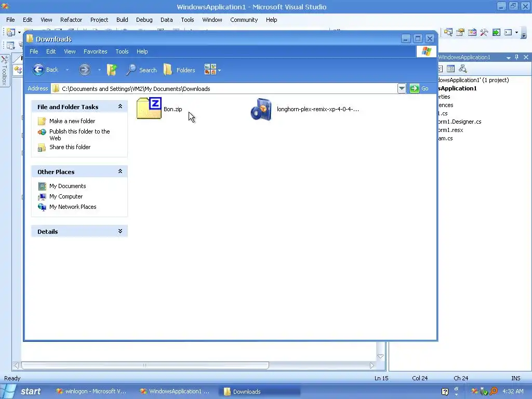Open Visual Studio Refactor menu
Screen dimensions: 532x399
71,20
